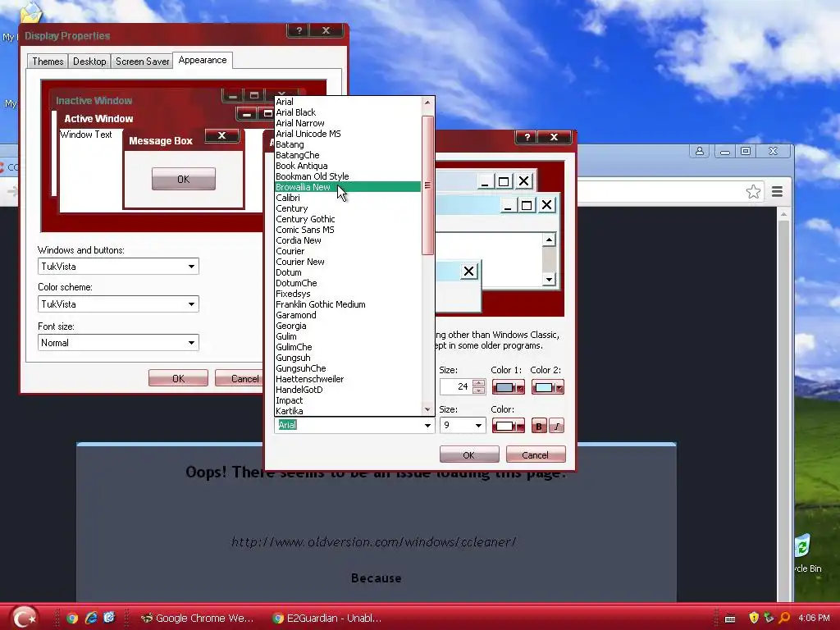Screen dimensions: 840x630
Task: Click font list scroll up arrow
Action: (x=427, y=103)
